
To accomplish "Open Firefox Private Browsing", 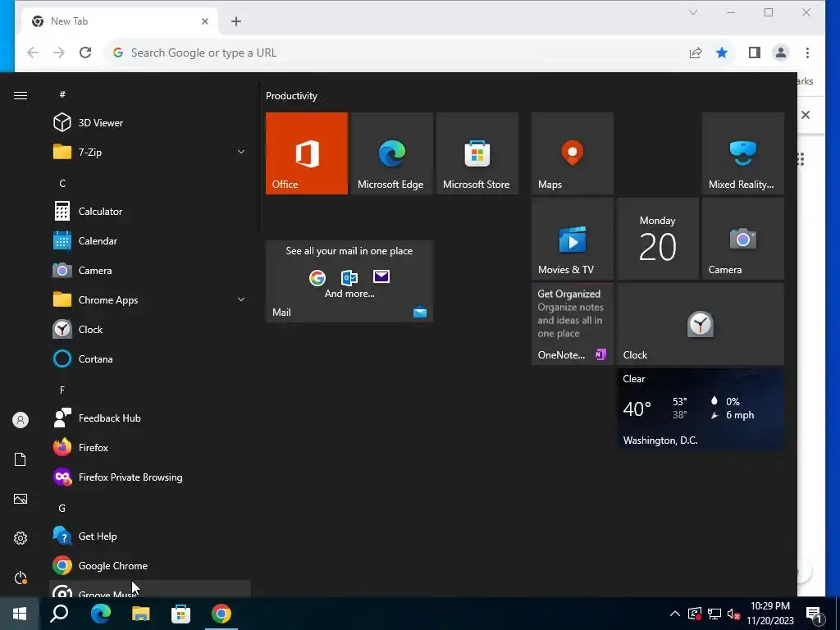I will click(150, 477).
